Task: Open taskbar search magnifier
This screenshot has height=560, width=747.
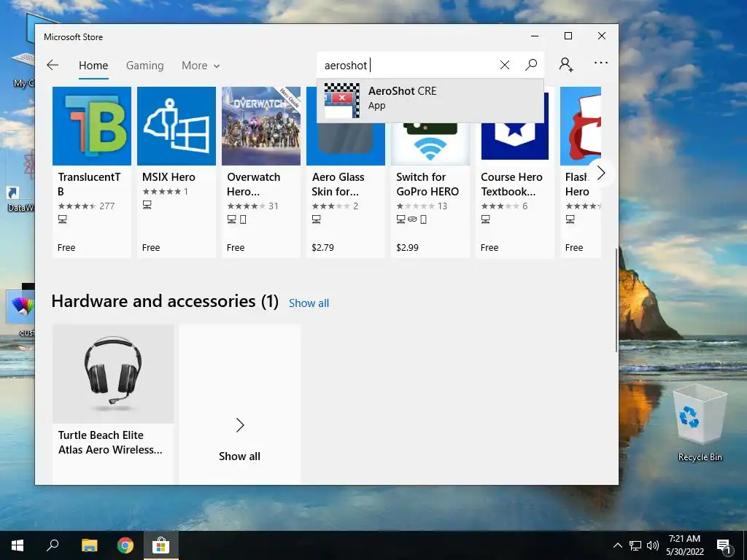Action: pyautogui.click(x=53, y=545)
